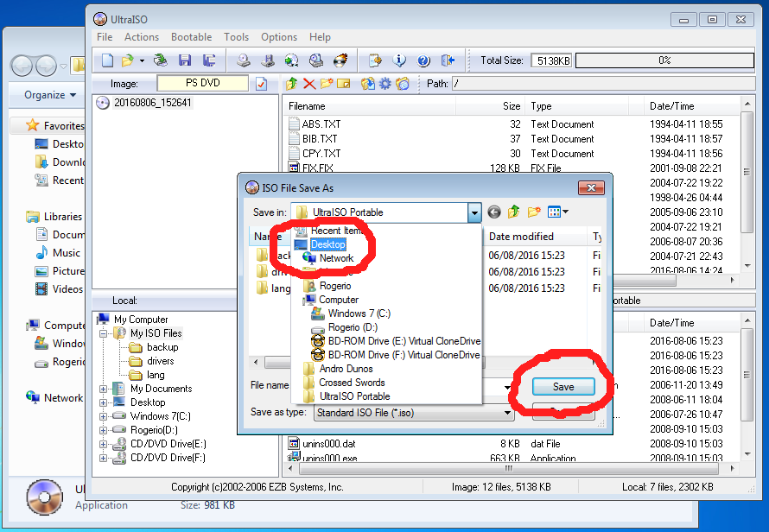Open the Save as type dropdown

pos(506,413)
